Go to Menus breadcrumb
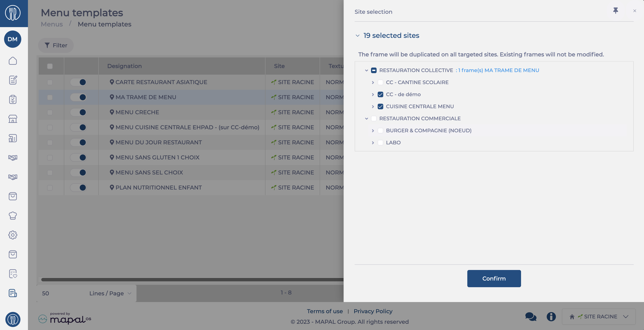The width and height of the screenshot is (644, 330). 52,24
